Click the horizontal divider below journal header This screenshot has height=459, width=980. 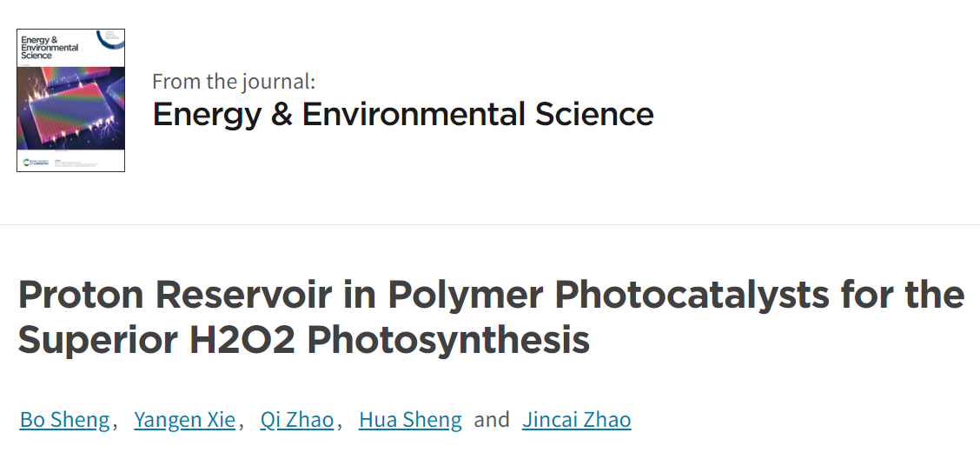(x=490, y=224)
